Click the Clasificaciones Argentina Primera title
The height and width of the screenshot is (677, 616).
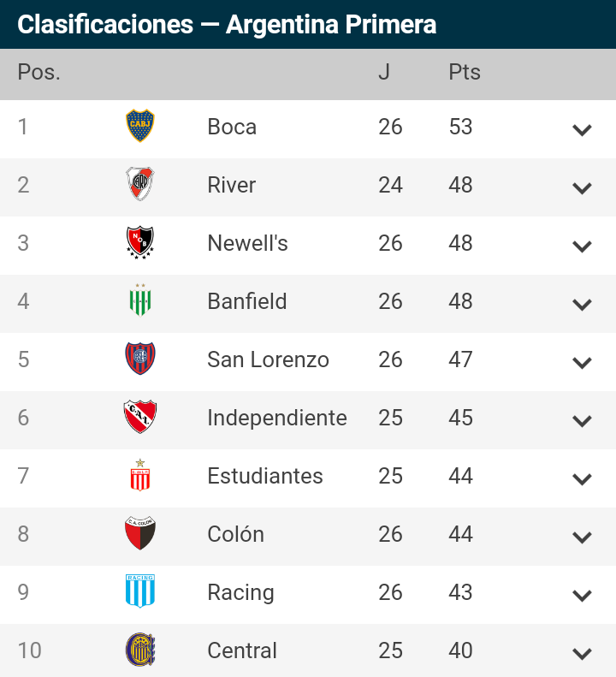[227, 24]
